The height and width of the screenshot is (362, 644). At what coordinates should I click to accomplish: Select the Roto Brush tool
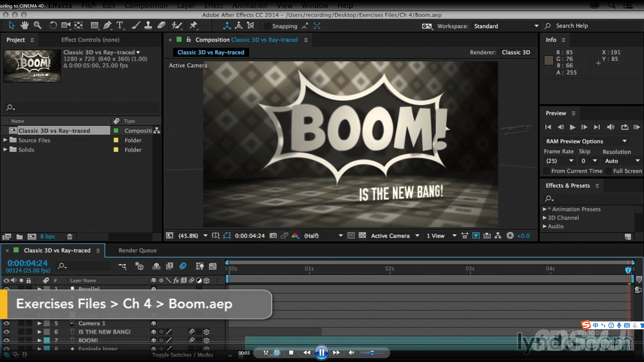click(x=177, y=25)
